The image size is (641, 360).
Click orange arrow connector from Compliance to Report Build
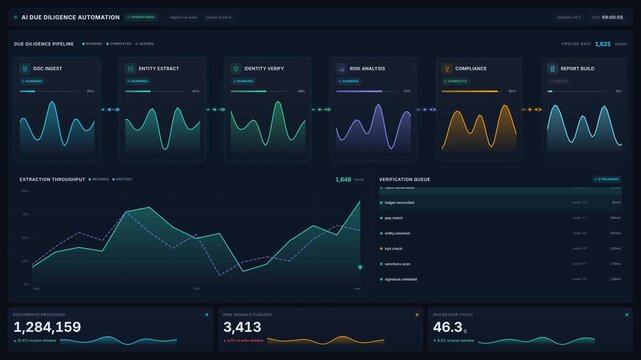pos(532,110)
